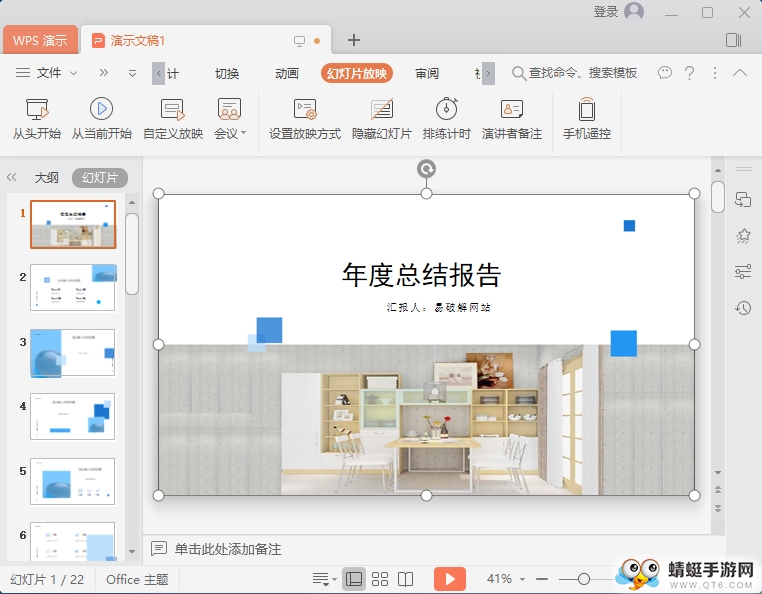Click thumbnail panel scroll-down arrow
Screen dimensions: 762x594
click(x=132, y=552)
